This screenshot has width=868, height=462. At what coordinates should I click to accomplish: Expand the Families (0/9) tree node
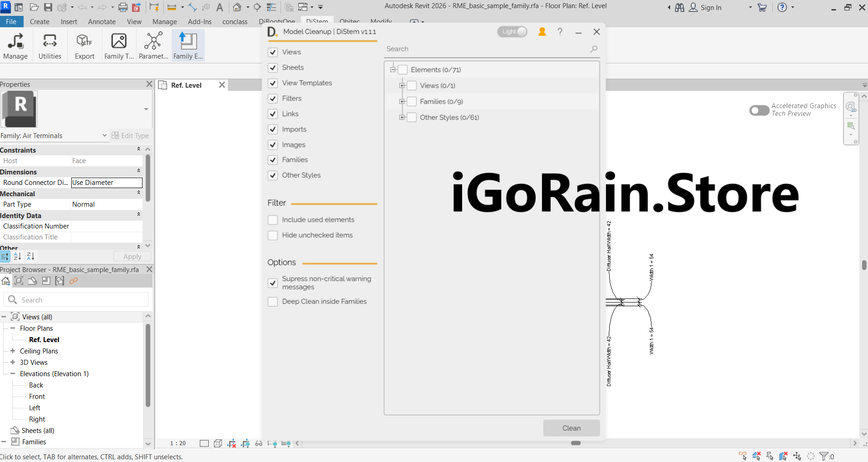click(403, 101)
